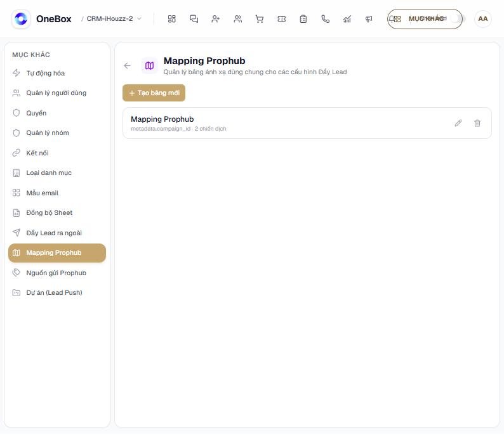This screenshot has height=435, width=504.
Task: Click the MỤC KHÁC pill button
Action: coord(425,19)
